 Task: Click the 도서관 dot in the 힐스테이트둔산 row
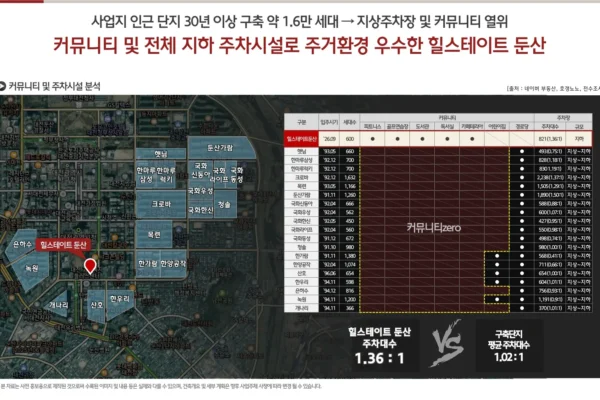click(x=422, y=139)
